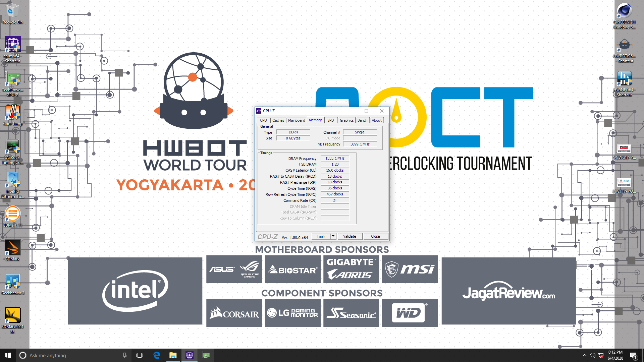Click the Ask me anything search box
The height and width of the screenshot is (362, 644).
click(73, 355)
